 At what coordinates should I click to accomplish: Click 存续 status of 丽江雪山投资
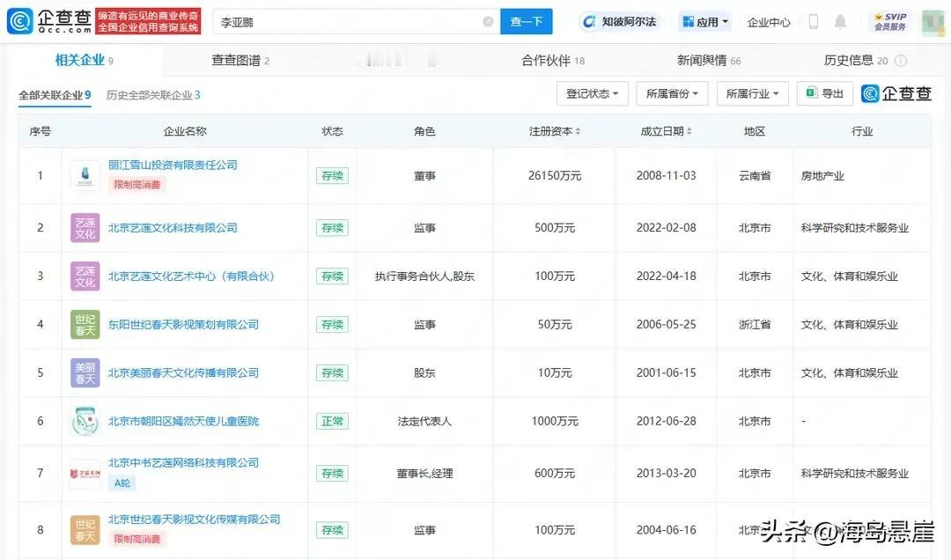332,176
